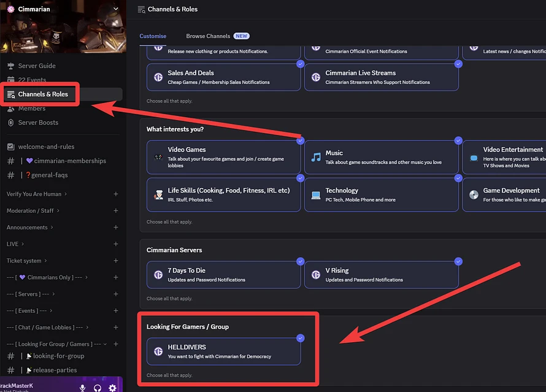The width and height of the screenshot is (546, 392).
Task: Open User Settings gear icon
Action: [x=112, y=388]
